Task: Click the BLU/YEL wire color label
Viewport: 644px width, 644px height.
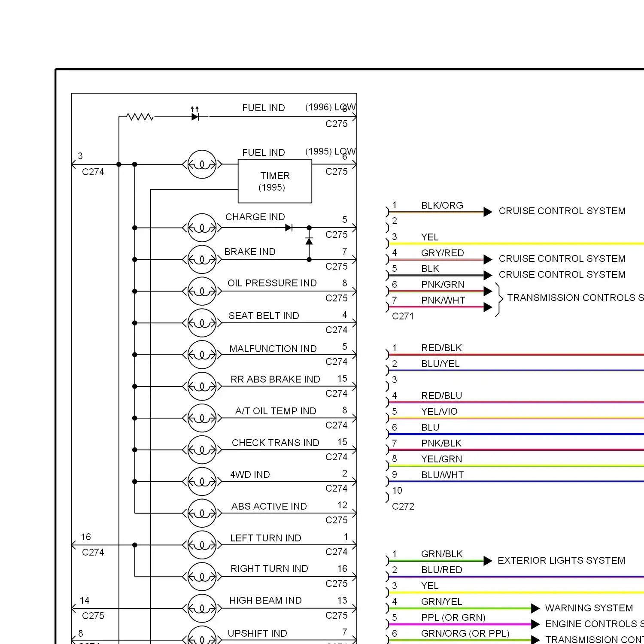Action: (x=440, y=364)
